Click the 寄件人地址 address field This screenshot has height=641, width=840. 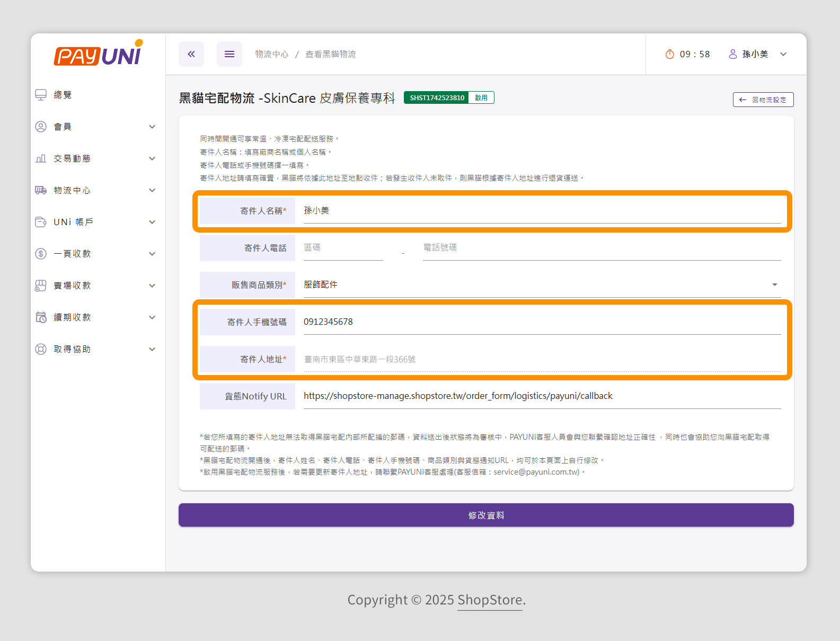(x=542, y=359)
